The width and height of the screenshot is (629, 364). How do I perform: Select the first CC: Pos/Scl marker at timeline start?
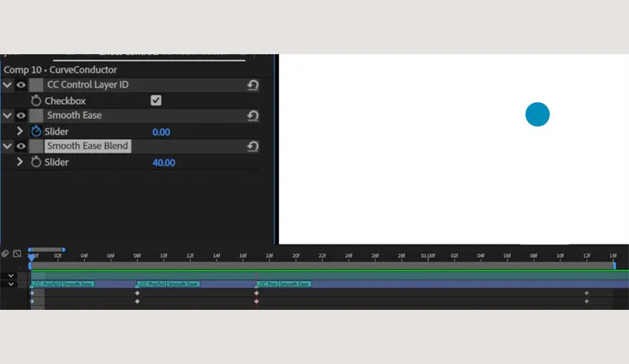[47, 284]
